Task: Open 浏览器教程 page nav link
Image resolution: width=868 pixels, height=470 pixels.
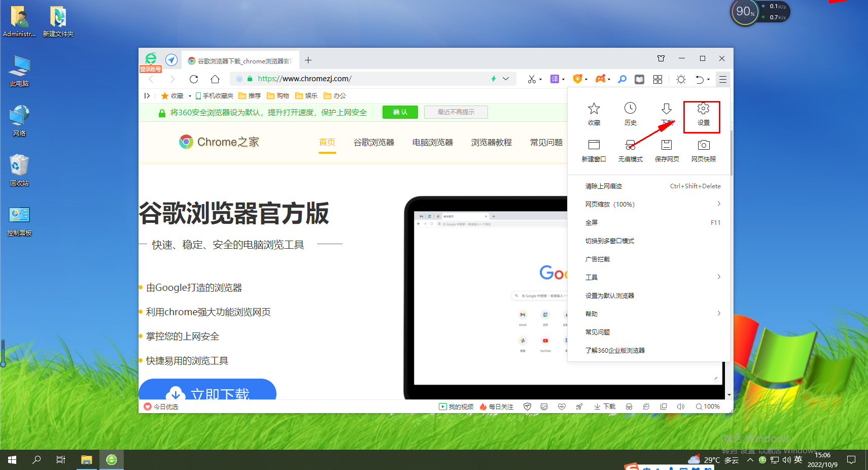Action: pos(492,143)
